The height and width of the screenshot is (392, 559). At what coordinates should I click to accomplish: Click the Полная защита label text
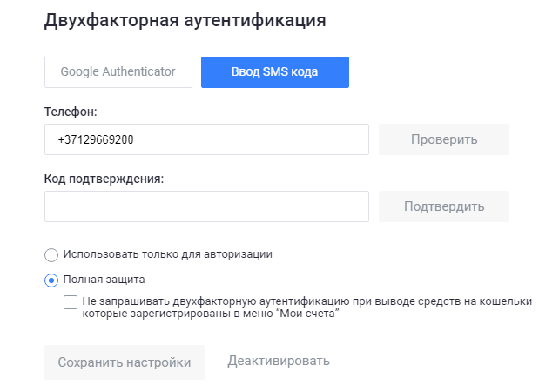(x=104, y=280)
